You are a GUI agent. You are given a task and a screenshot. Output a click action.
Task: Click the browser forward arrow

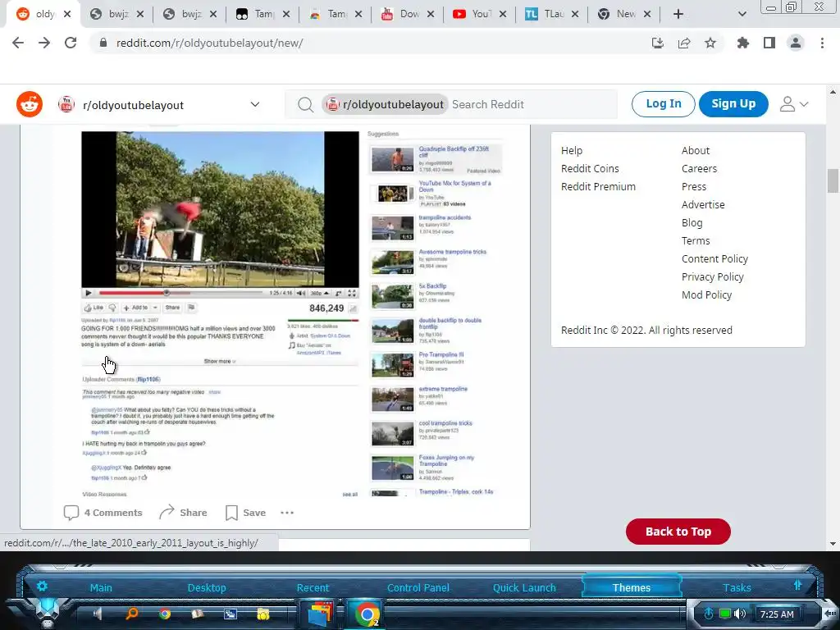44,43
